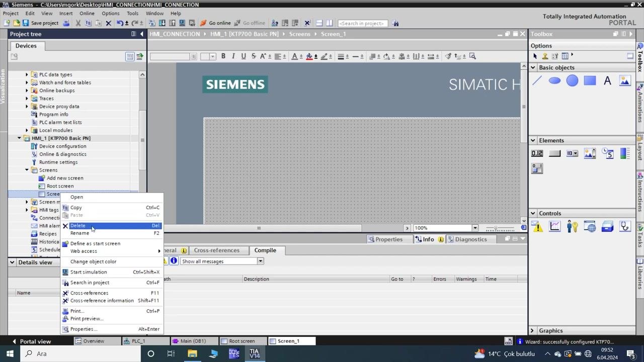644x362 pixels.
Task: Select the Alarm view control
Action: point(537,227)
